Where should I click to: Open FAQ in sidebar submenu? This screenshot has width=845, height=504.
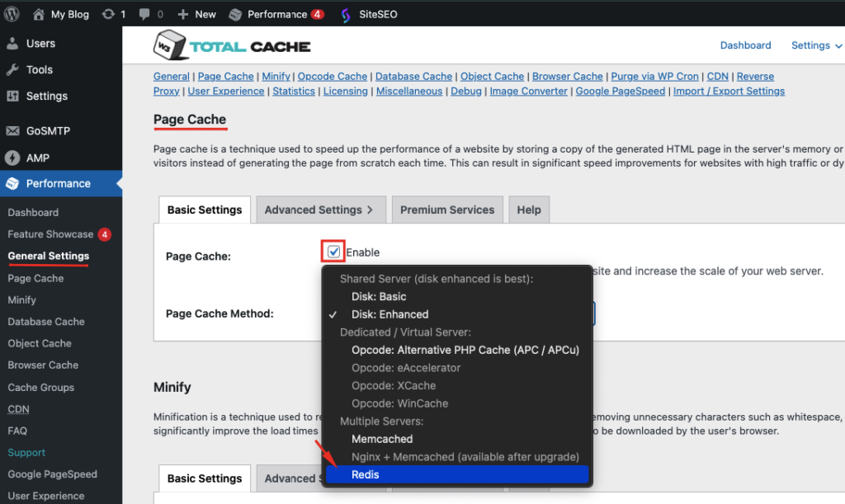[17, 431]
